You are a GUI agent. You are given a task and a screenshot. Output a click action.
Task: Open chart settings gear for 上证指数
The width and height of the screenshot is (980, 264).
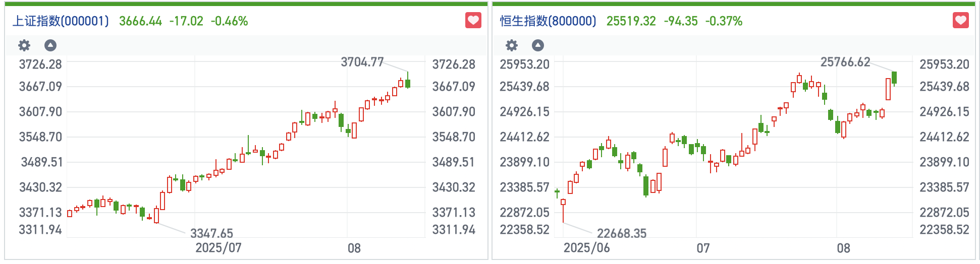click(x=24, y=45)
